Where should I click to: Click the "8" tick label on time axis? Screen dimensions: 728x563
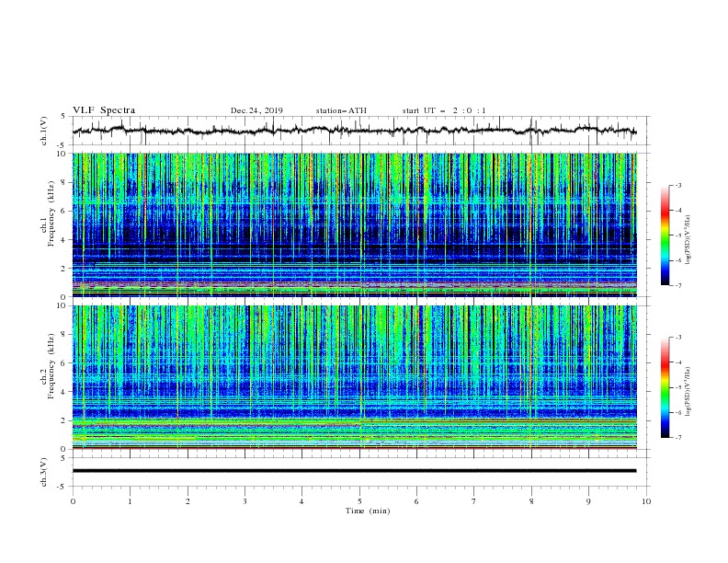(x=531, y=501)
